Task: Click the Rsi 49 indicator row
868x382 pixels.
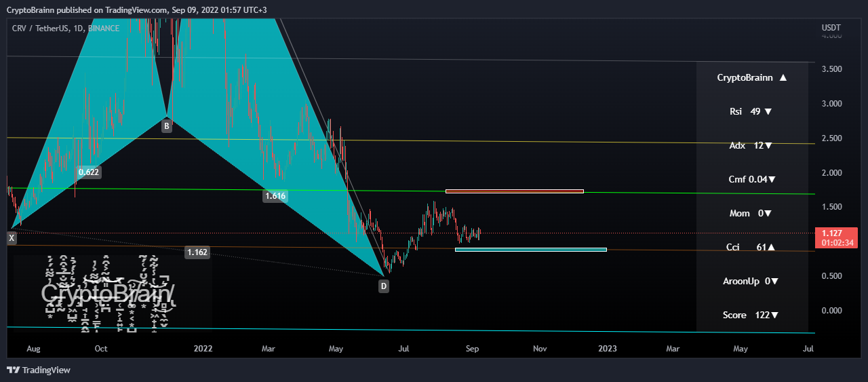Action: pos(751,111)
